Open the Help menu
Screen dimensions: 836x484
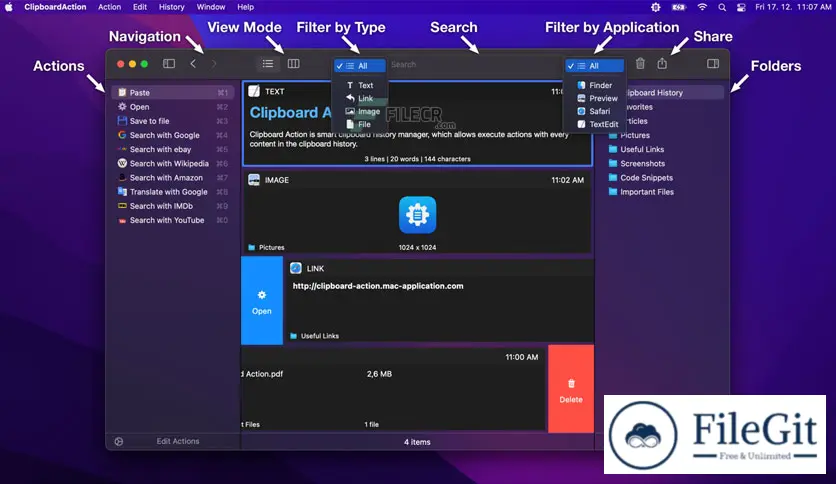pyautogui.click(x=245, y=7)
